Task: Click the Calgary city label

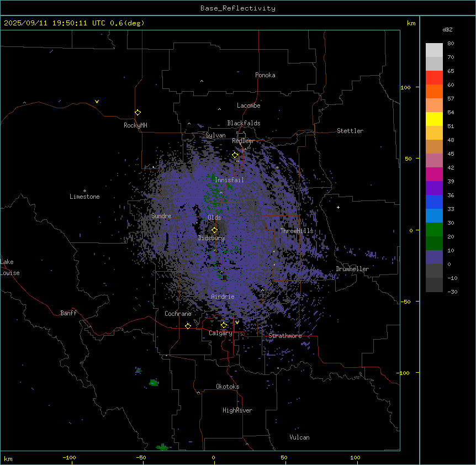Action: click(x=220, y=333)
